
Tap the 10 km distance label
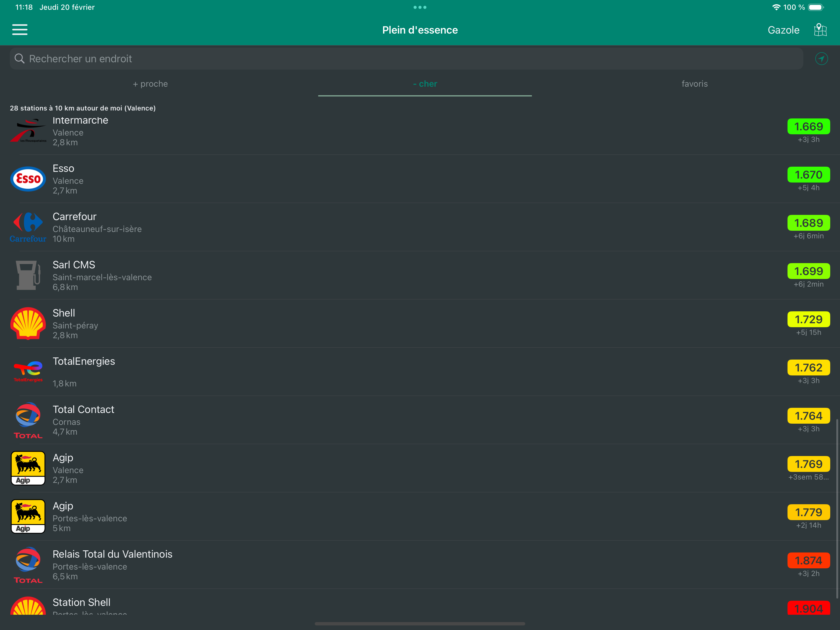pyautogui.click(x=63, y=239)
